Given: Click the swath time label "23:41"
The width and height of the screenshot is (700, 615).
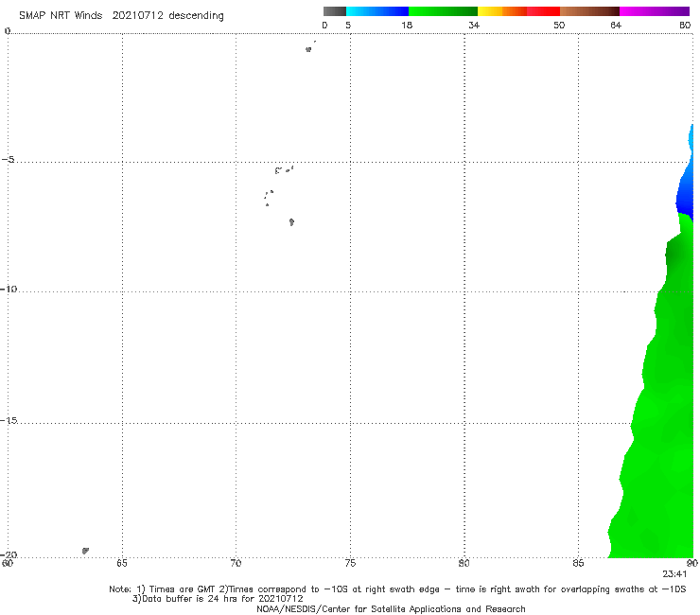Looking at the screenshot, I should (x=674, y=574).
